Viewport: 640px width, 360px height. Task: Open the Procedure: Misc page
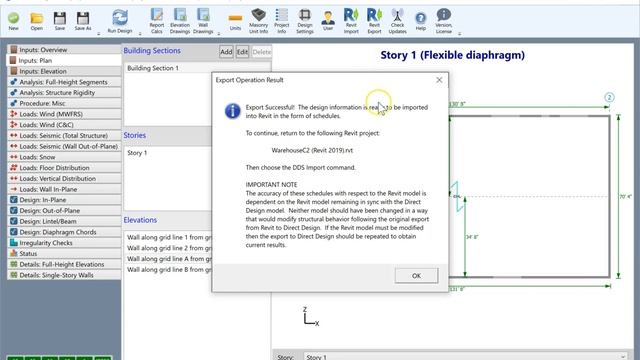click(64, 103)
